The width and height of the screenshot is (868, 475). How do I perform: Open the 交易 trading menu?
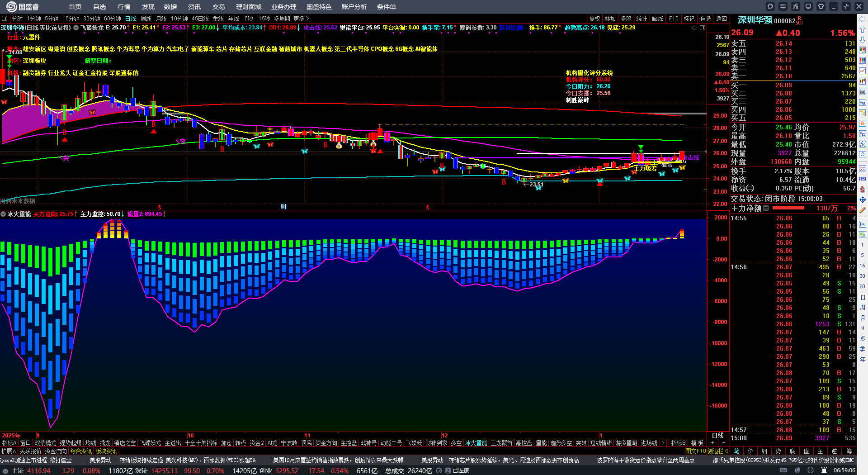(x=219, y=7)
